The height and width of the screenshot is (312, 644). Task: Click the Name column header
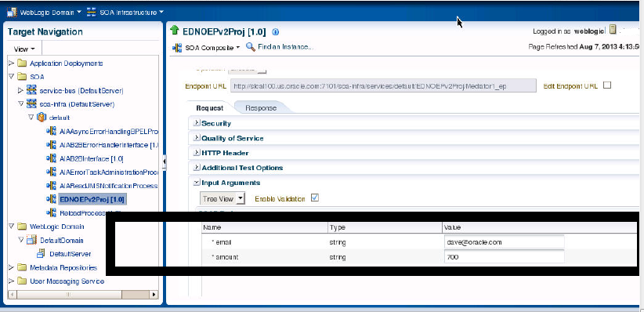pos(265,227)
